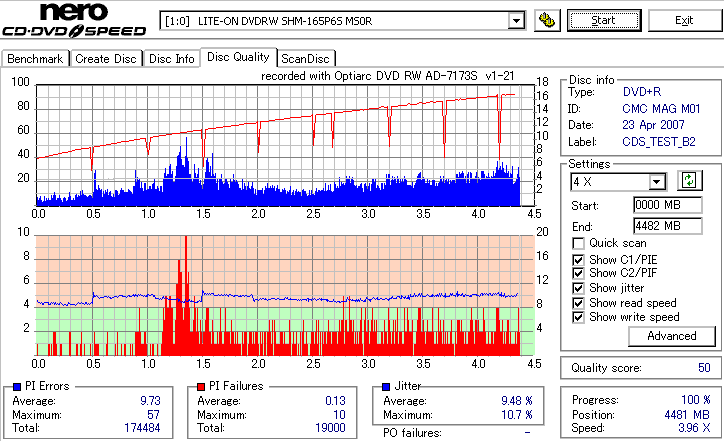Image resolution: width=724 pixels, height=441 pixels.
Task: Click PI Errors average 9.73
Action: [x=151, y=401]
